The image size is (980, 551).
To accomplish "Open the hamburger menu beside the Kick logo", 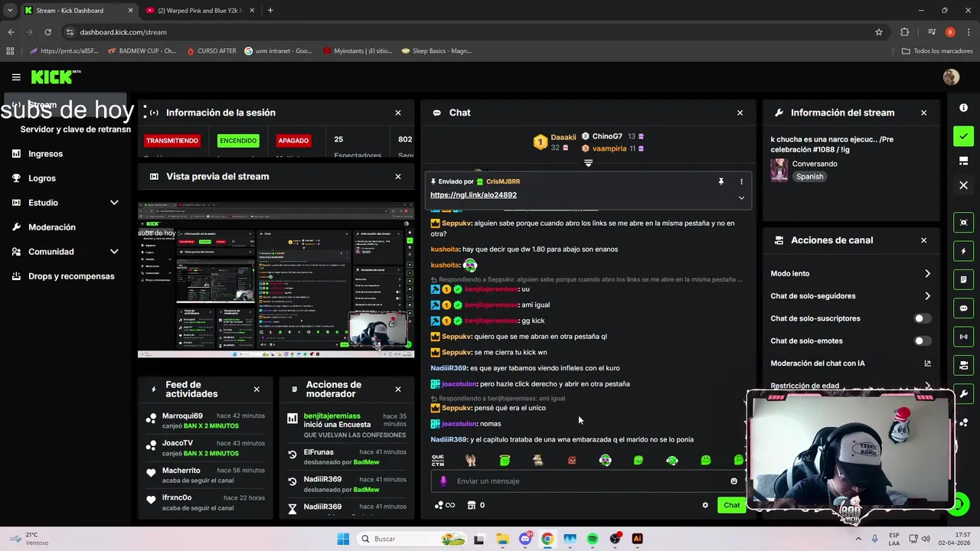I will click(16, 77).
